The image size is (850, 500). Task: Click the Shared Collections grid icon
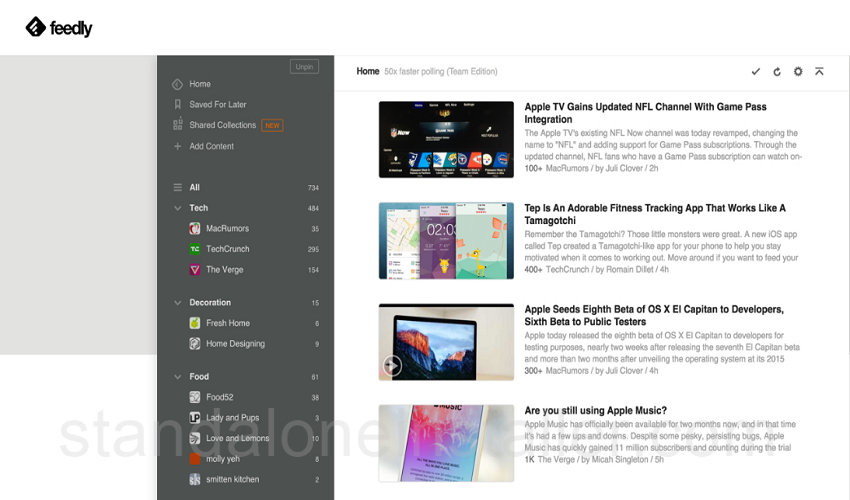point(177,125)
